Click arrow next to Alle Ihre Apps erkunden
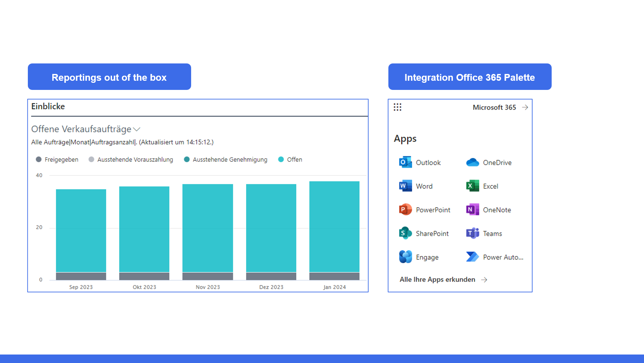Screen dimensions: 644x363 click(x=484, y=280)
